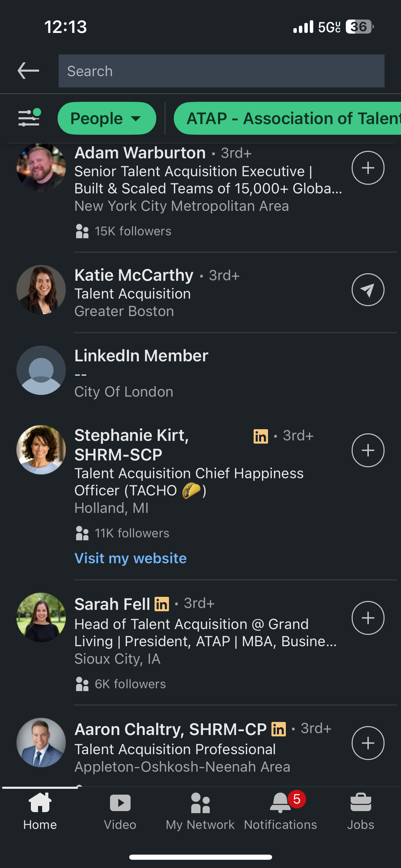The image size is (401, 868).
Task: Connect with Adam Warburton via plus icon
Action: tap(368, 168)
